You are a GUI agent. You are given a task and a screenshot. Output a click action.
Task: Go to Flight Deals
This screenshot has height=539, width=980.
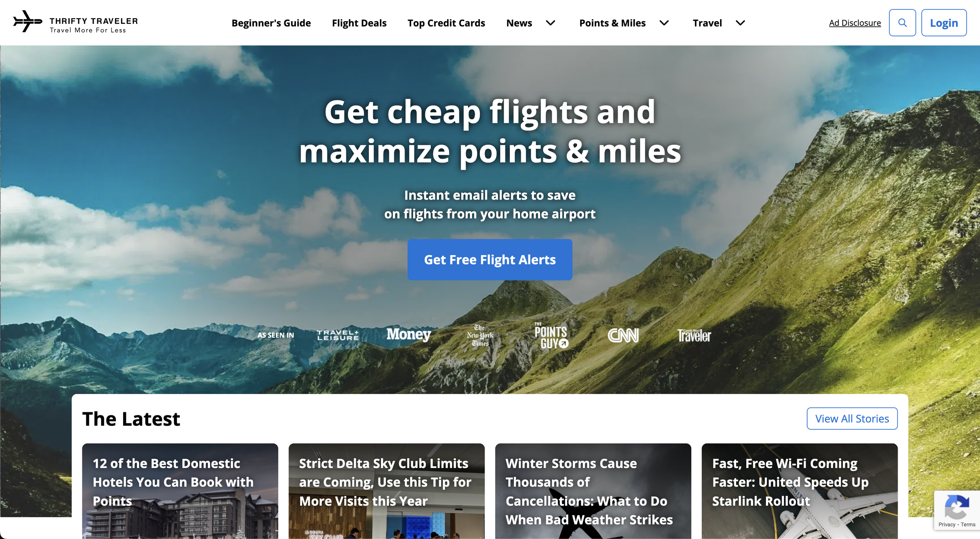(x=359, y=23)
